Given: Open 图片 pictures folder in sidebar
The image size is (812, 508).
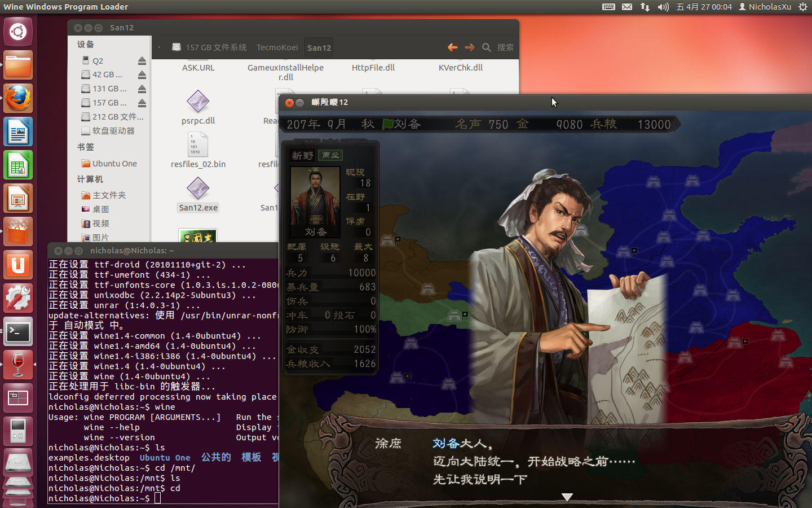Looking at the screenshot, I should point(95,238).
